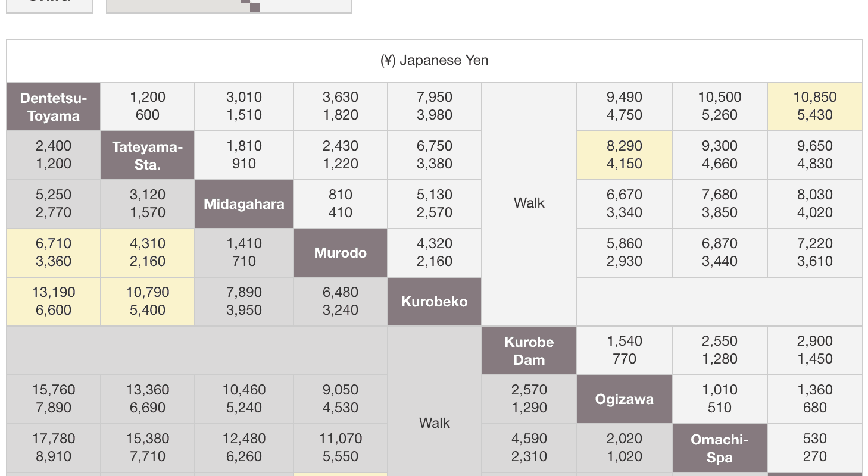Click the (¥) Japanese Yen table heading
The width and height of the screenshot is (868, 476).
click(435, 61)
